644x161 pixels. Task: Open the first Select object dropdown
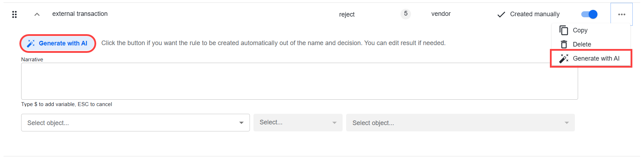click(x=135, y=123)
